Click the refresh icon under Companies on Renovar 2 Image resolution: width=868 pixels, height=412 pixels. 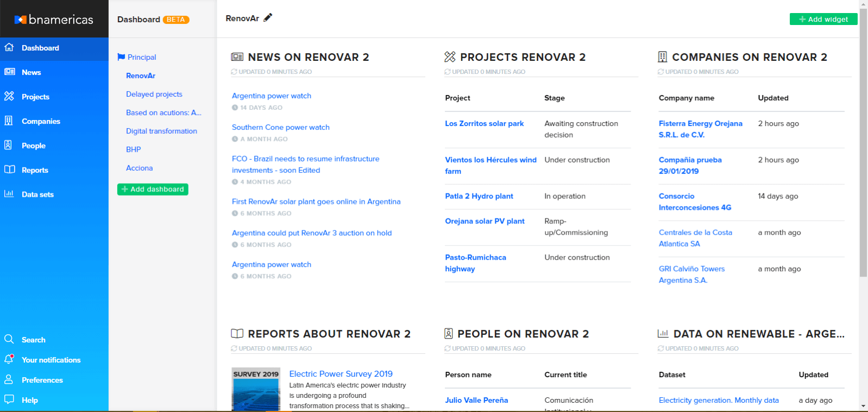661,72
